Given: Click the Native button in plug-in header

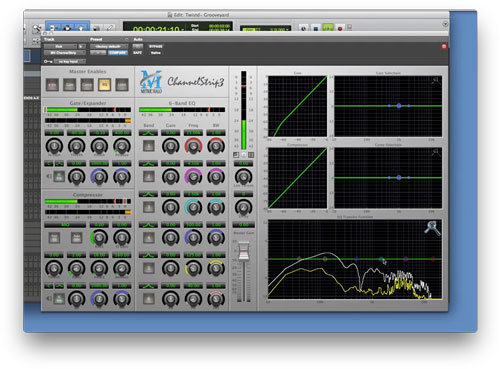Looking at the screenshot, I should coord(155,53).
